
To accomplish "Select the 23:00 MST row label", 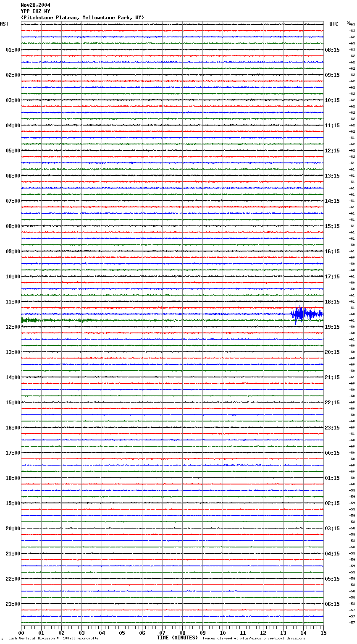I will 13,604.
